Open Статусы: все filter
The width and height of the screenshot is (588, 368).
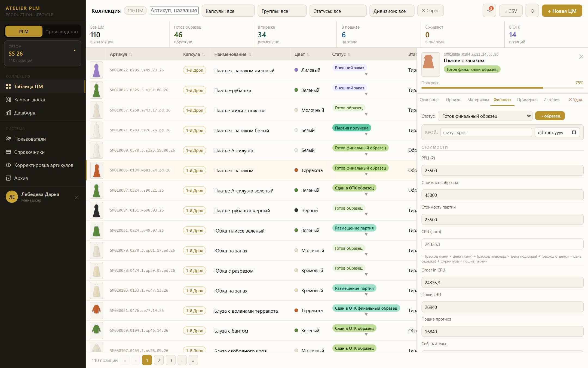click(338, 11)
